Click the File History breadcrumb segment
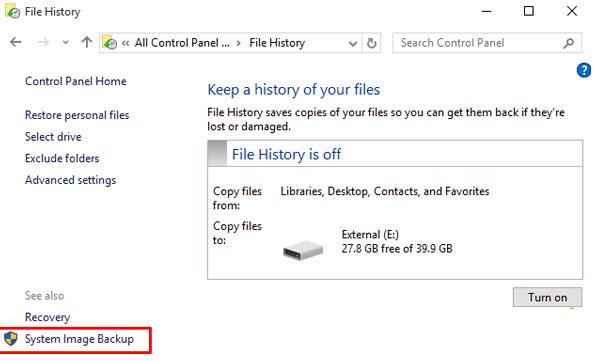Screen dimensions: 596x361 tap(277, 43)
